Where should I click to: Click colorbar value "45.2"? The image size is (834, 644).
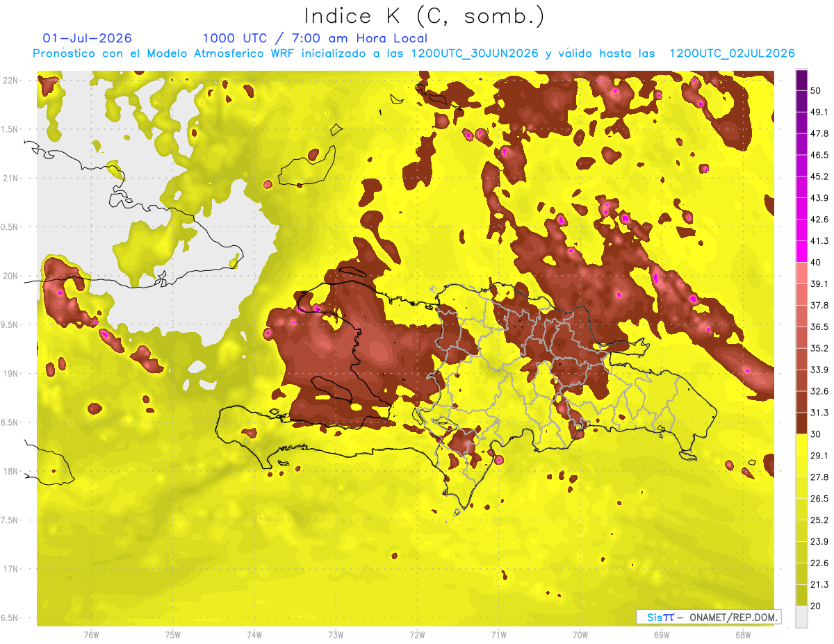(x=819, y=176)
